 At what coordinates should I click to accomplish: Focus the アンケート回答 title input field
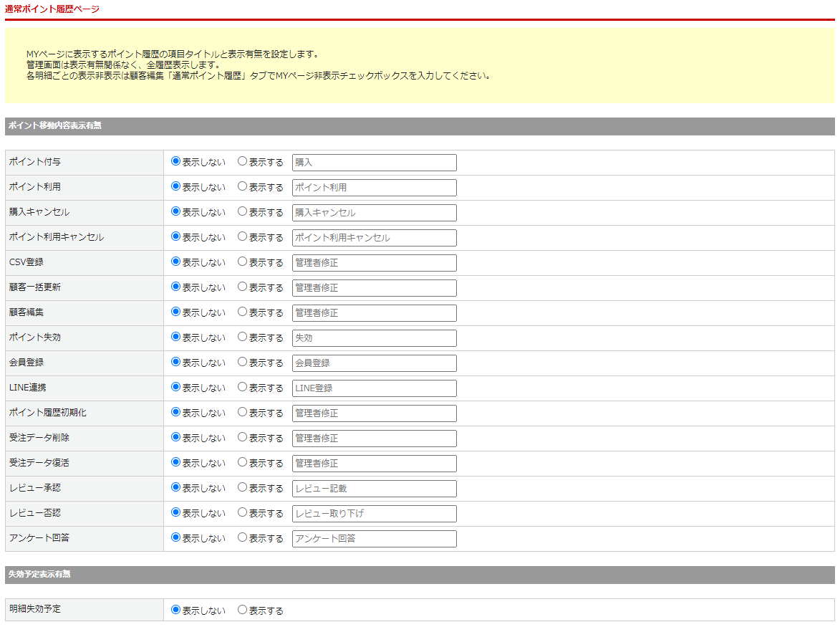point(374,539)
